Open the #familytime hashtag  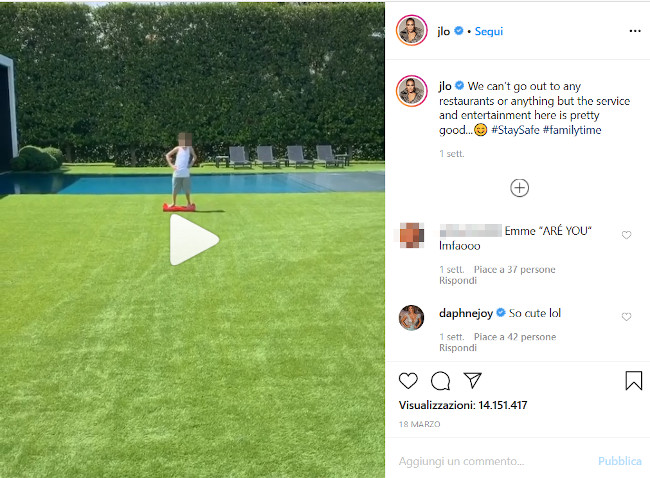click(572, 130)
